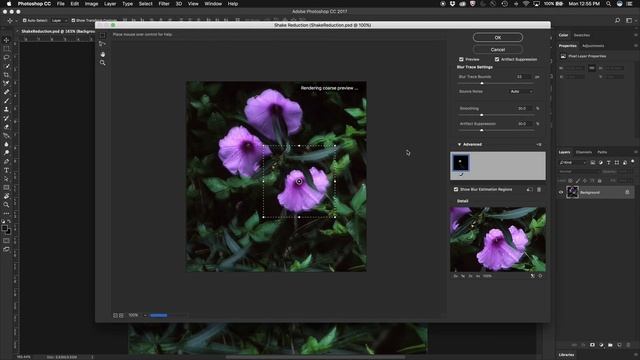
Task: Switch to the Channels tab
Action: coord(584,152)
